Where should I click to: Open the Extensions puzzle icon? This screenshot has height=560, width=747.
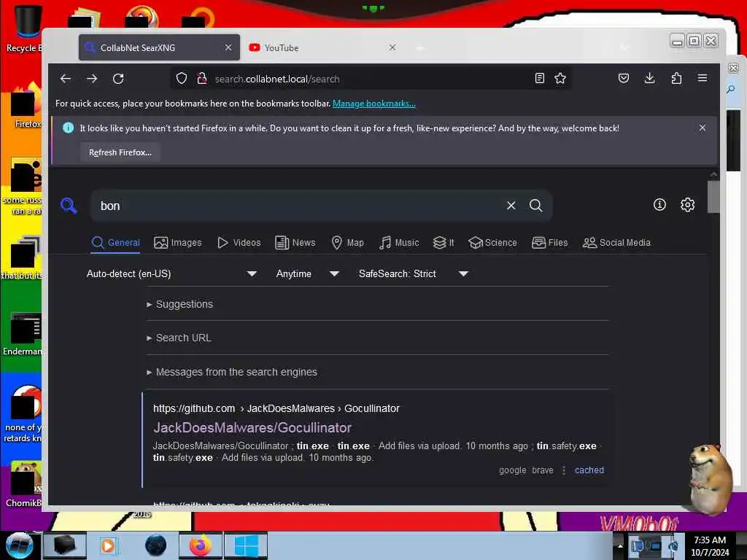click(x=676, y=78)
